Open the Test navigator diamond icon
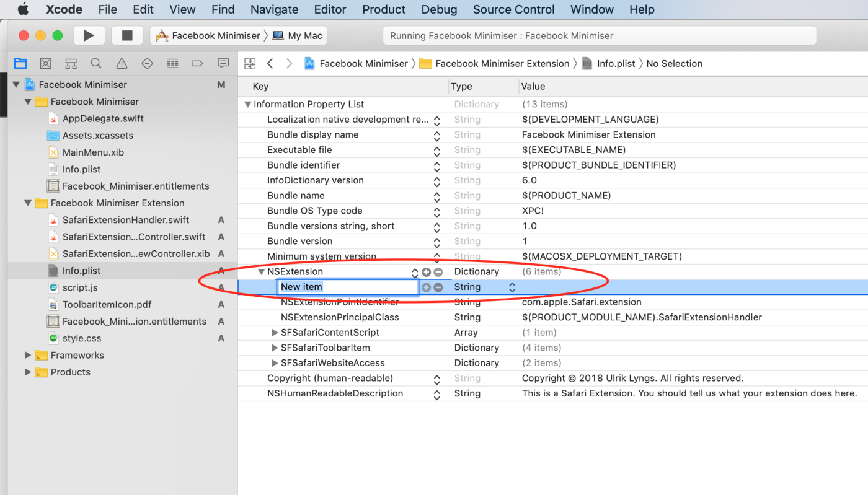 [x=147, y=63]
